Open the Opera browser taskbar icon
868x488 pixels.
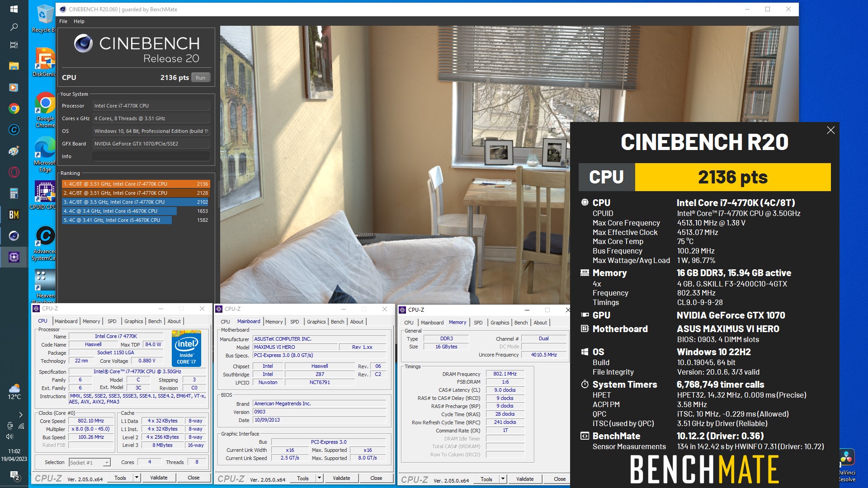tap(14, 172)
